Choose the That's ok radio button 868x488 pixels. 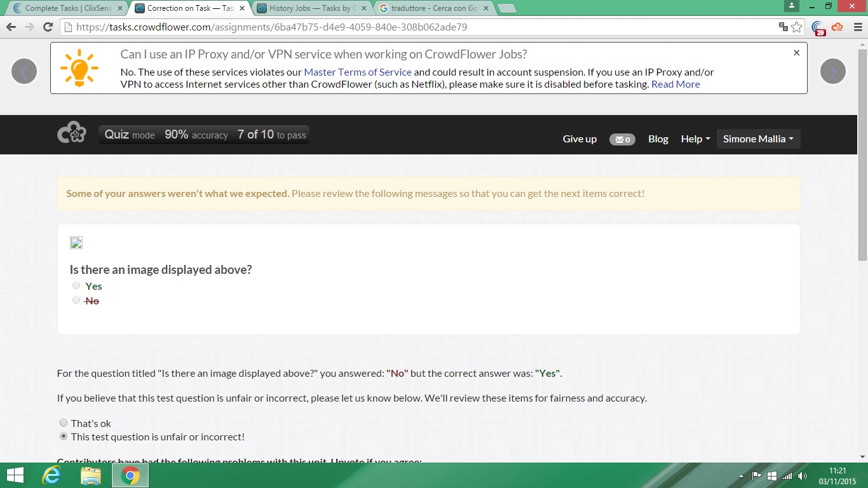[x=64, y=423]
